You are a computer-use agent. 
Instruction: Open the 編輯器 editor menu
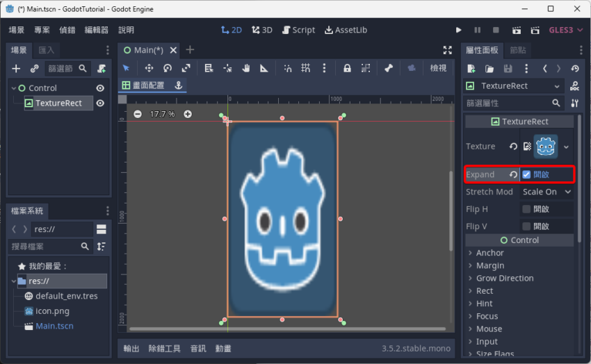(97, 30)
